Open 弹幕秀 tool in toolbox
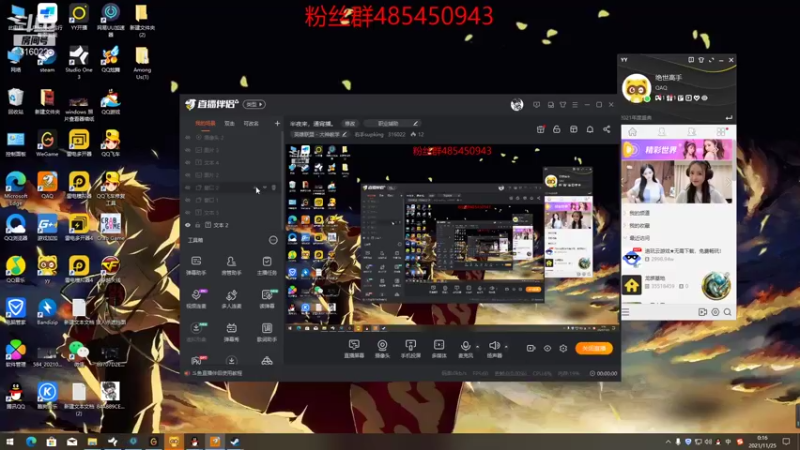Viewport: 800px width, 450px height. point(231,332)
